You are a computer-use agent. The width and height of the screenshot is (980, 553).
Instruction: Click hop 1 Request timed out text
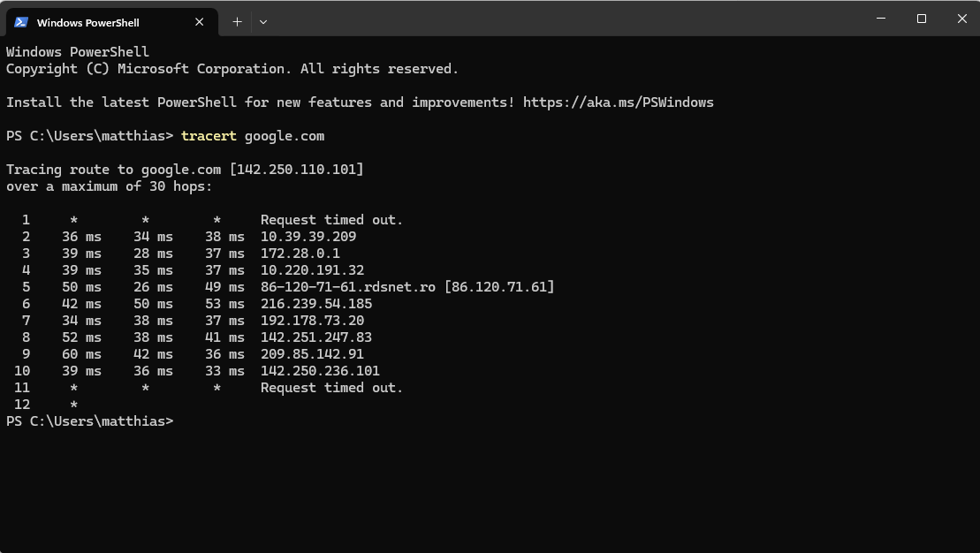tap(331, 220)
